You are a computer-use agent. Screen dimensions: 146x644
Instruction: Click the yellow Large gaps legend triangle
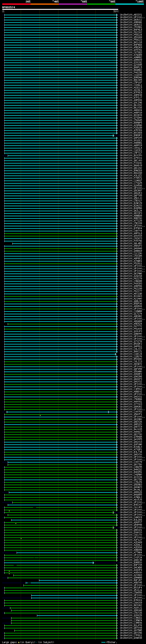coord(19,642)
